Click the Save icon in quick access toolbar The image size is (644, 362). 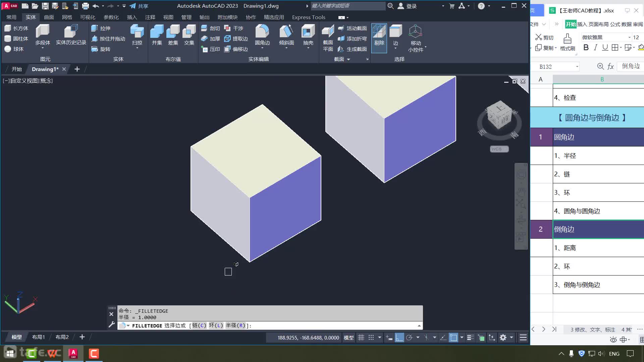click(45, 6)
